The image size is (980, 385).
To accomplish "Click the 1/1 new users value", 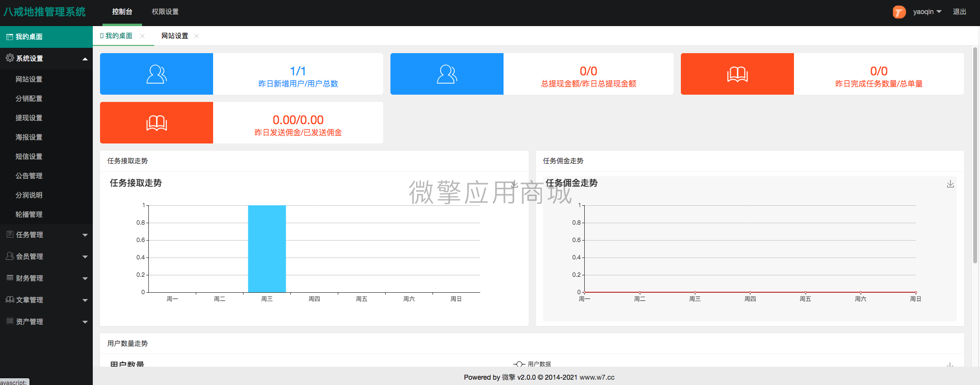I will [298, 71].
